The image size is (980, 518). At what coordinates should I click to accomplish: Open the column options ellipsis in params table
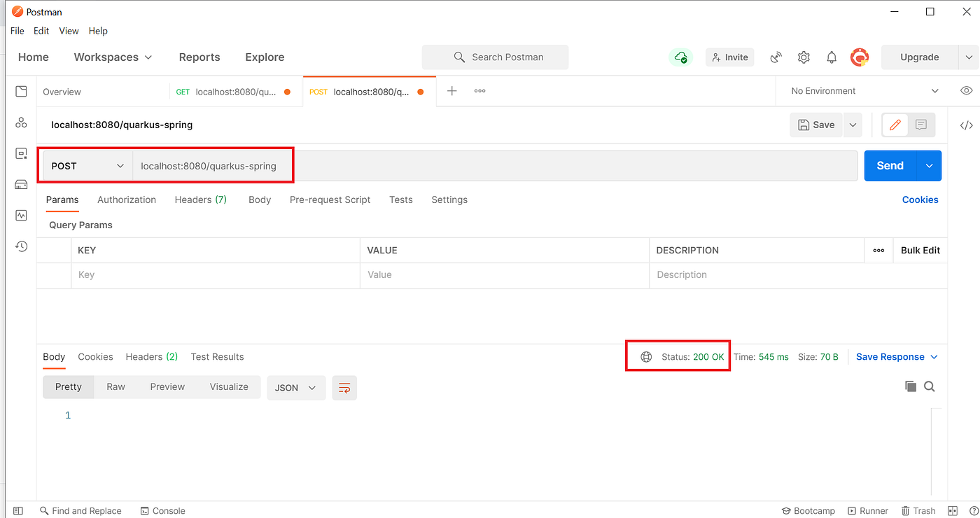[x=878, y=251]
